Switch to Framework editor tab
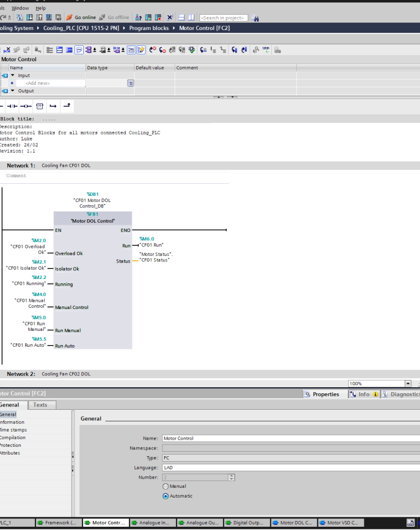The height and width of the screenshot is (530, 420). pyautogui.click(x=59, y=523)
